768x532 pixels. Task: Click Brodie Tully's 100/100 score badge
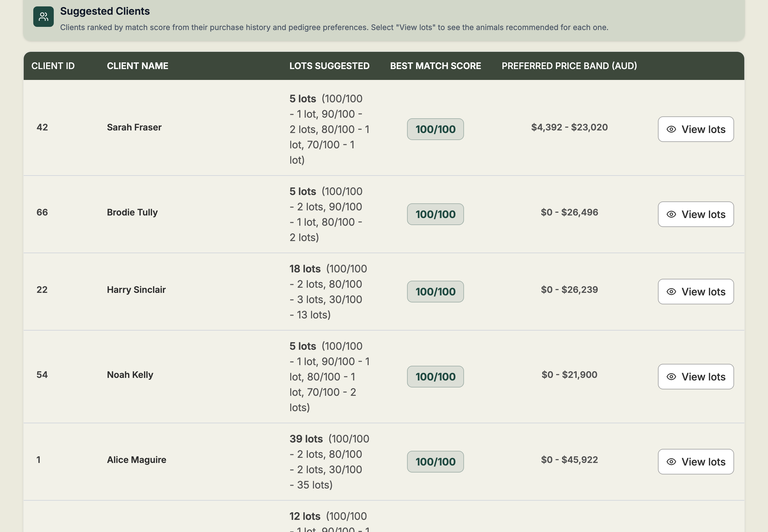pyautogui.click(x=436, y=214)
